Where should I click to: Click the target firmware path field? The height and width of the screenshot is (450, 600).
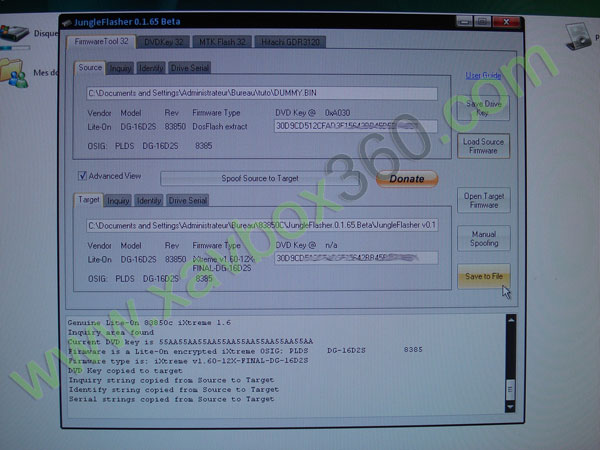pos(262,225)
